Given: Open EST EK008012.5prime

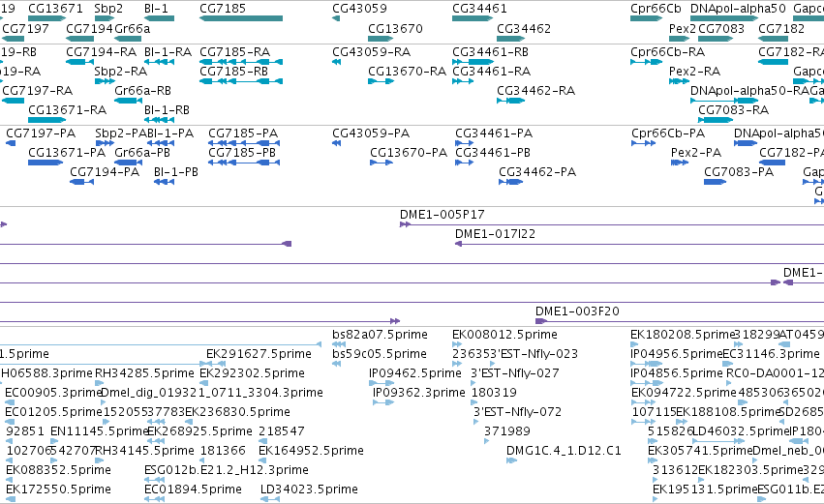Looking at the screenshot, I should (456, 344).
